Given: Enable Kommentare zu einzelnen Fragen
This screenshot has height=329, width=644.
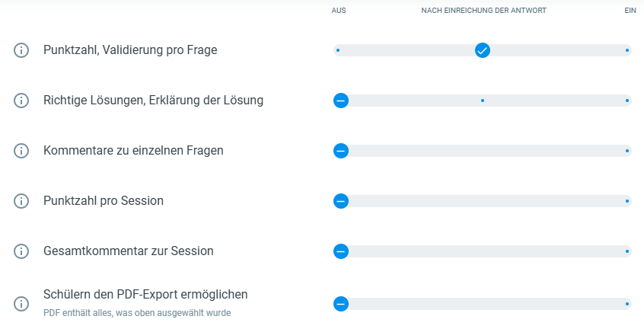Looking at the screenshot, I should [x=627, y=151].
